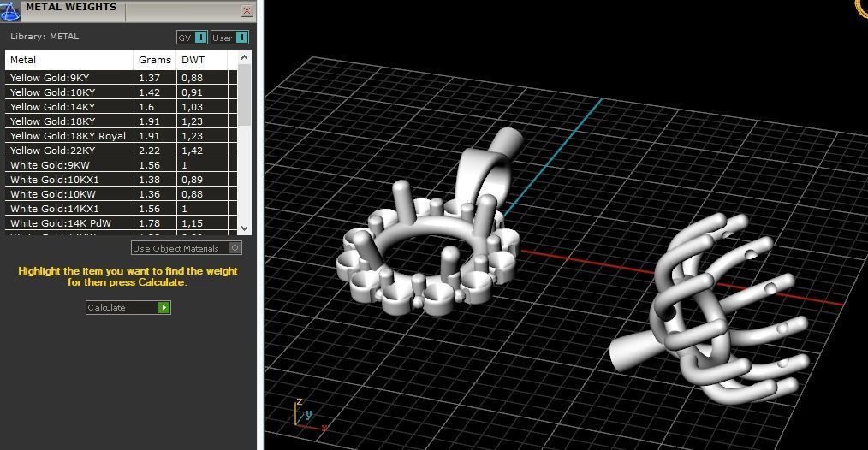Screen dimensions: 868x450
Task: Select the Yellow Gold:9KY row
Action: click(122, 78)
